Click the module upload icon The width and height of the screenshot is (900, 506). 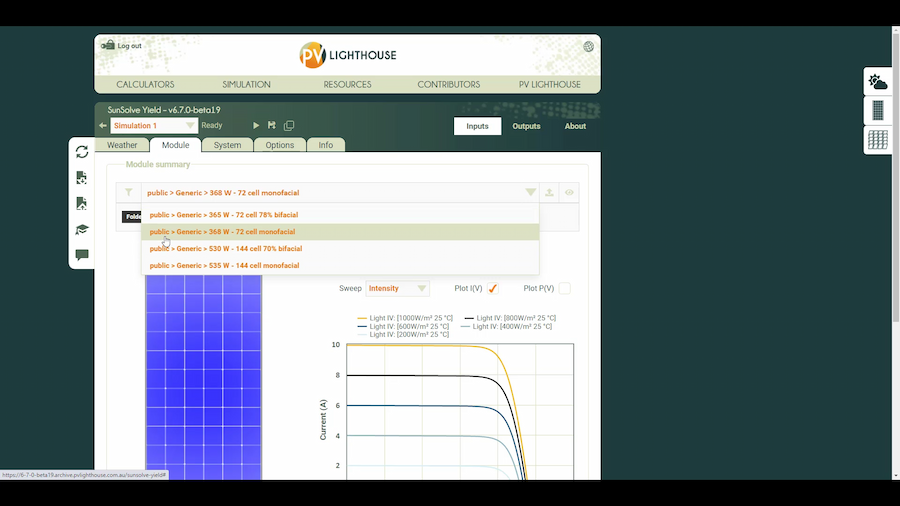click(549, 192)
